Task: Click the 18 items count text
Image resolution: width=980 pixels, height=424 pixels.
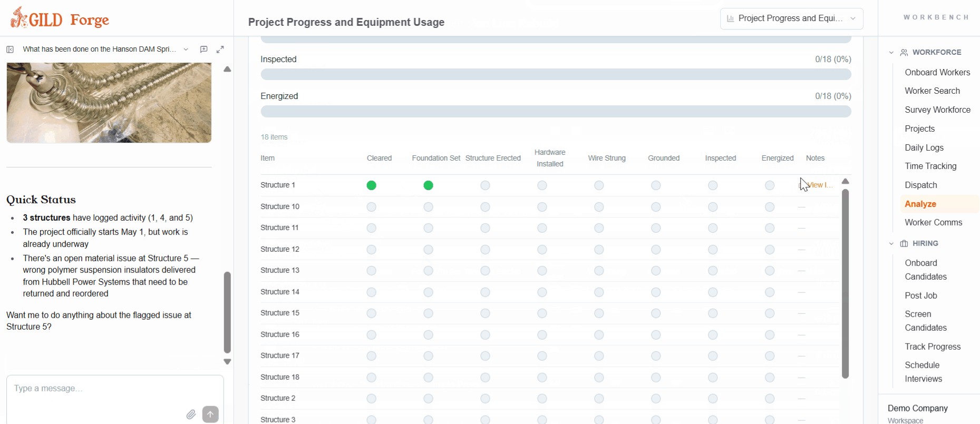Action: click(x=274, y=137)
